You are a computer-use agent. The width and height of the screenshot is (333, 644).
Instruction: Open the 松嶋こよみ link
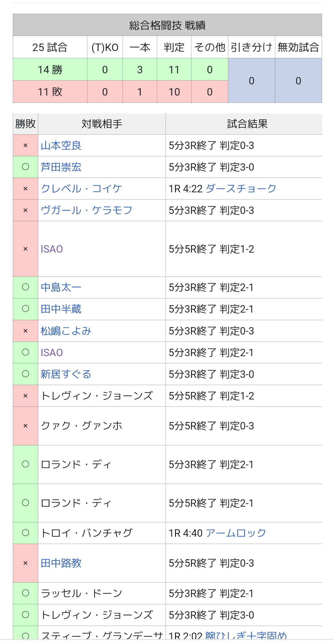pos(66,331)
